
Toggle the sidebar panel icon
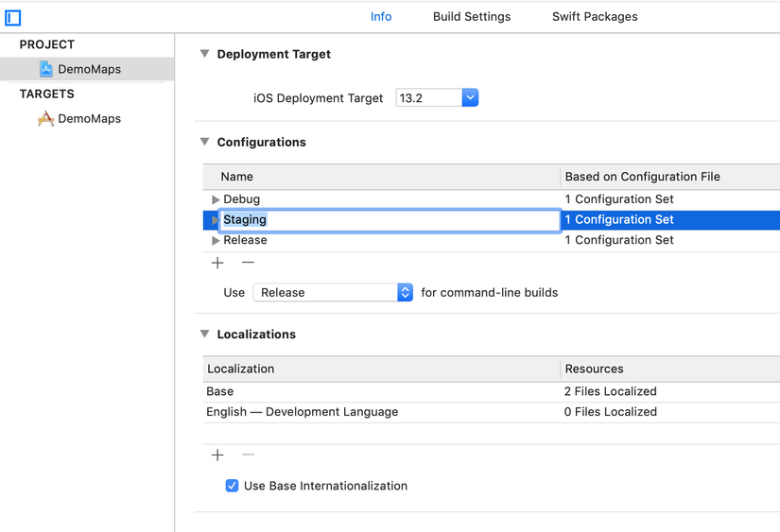click(x=13, y=17)
